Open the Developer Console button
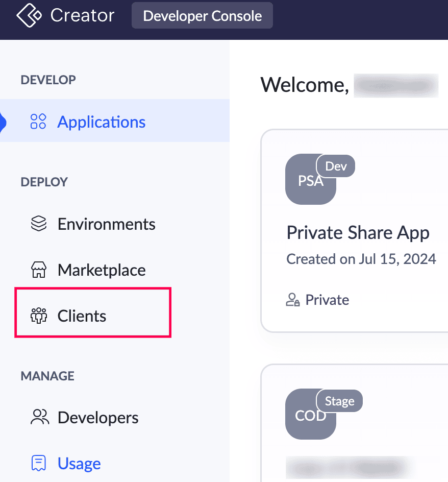The height and width of the screenshot is (482, 448). pos(202,16)
